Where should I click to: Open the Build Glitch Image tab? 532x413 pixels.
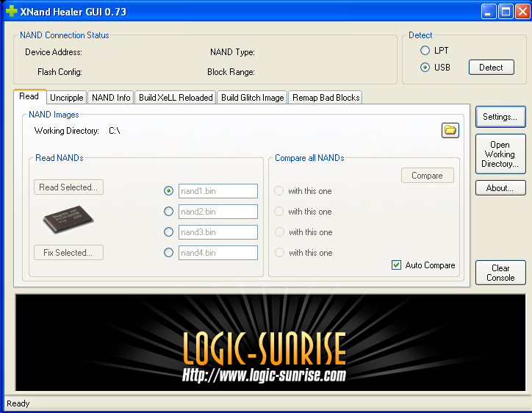(x=253, y=98)
